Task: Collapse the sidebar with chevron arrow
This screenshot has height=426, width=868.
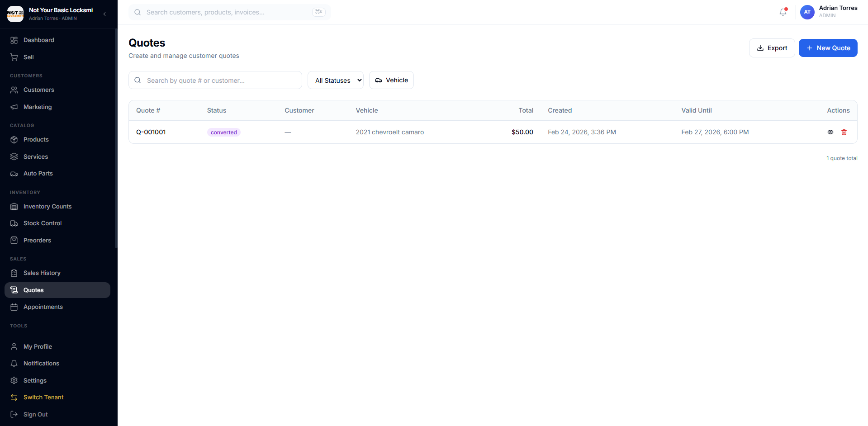Action: click(104, 14)
